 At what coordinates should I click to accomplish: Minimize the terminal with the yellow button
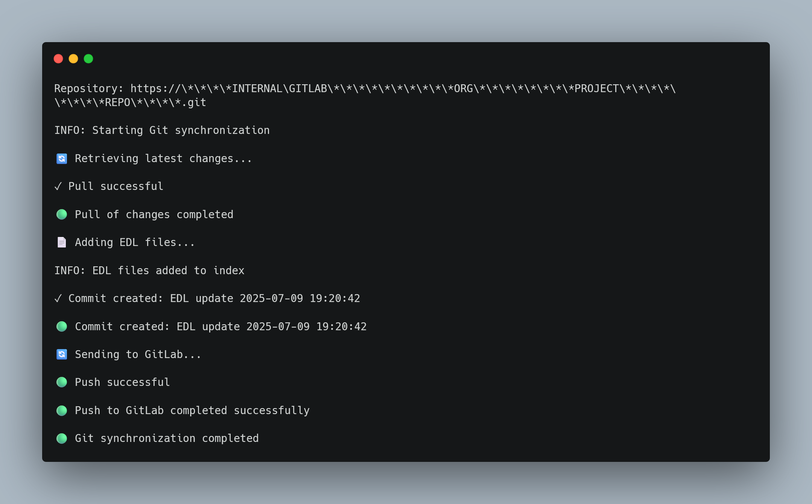(73, 59)
